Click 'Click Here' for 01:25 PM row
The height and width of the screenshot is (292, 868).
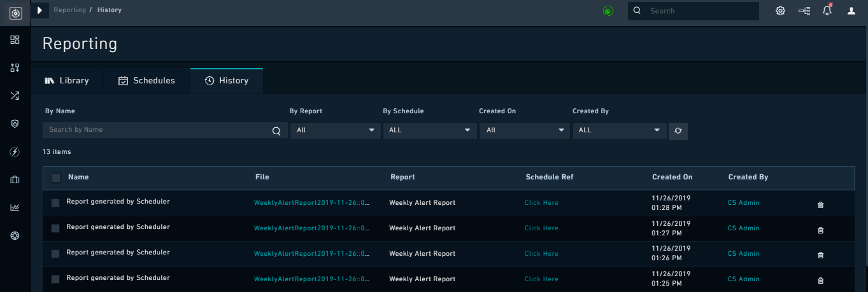pos(541,279)
